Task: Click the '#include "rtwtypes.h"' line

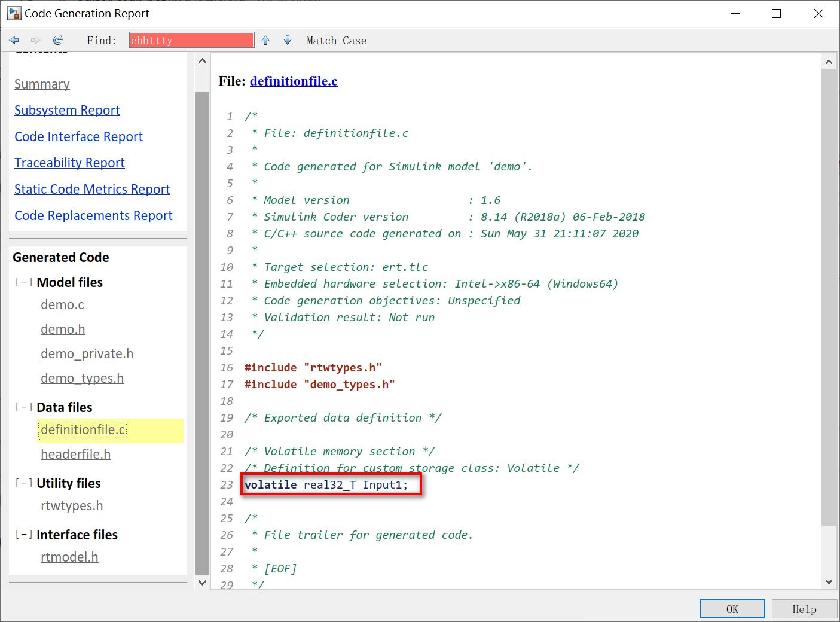Action: (313, 367)
